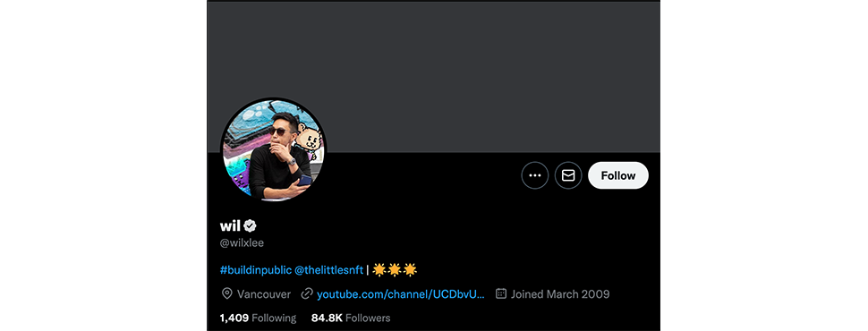Open the round profile picture
Screen dimensions: 868x331
(x=274, y=150)
